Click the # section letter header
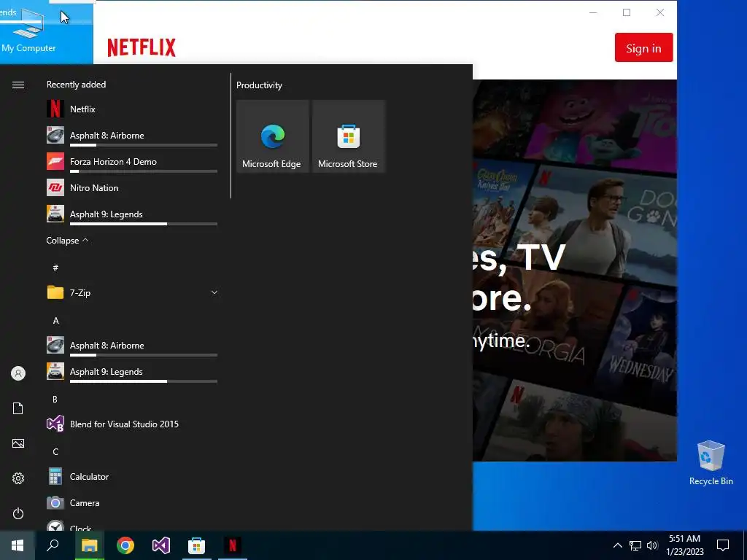The image size is (747, 560). [x=55, y=268]
